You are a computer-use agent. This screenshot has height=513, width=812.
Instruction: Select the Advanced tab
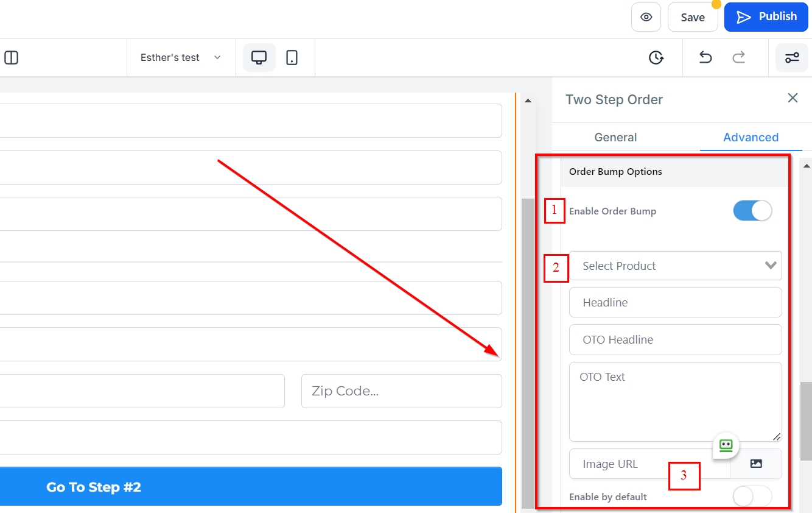[751, 137]
